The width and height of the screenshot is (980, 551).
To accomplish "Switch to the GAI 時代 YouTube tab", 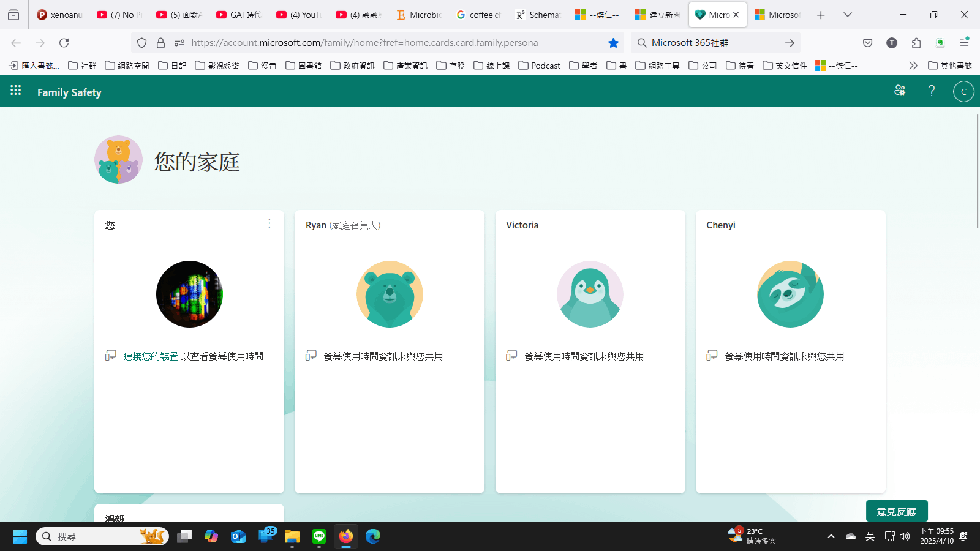I will [x=239, y=15].
